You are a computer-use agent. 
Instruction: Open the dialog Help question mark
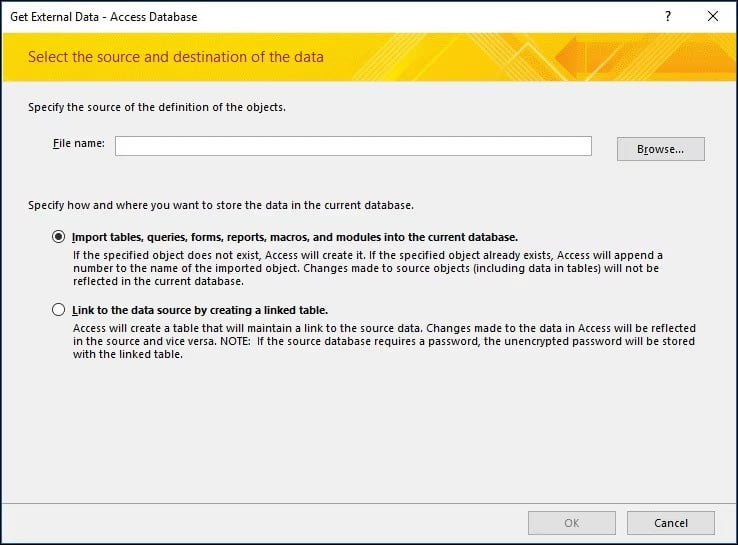point(667,17)
